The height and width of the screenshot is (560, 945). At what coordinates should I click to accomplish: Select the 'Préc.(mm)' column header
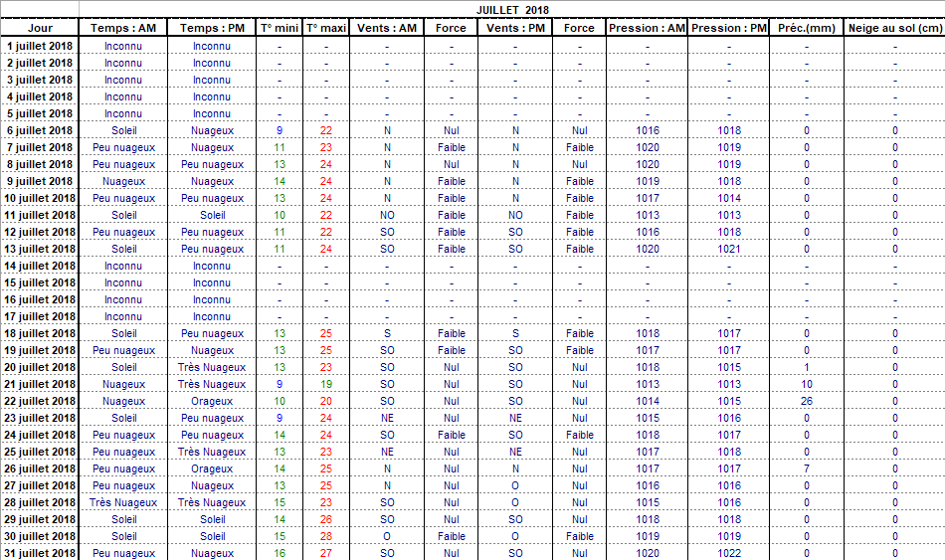807,28
